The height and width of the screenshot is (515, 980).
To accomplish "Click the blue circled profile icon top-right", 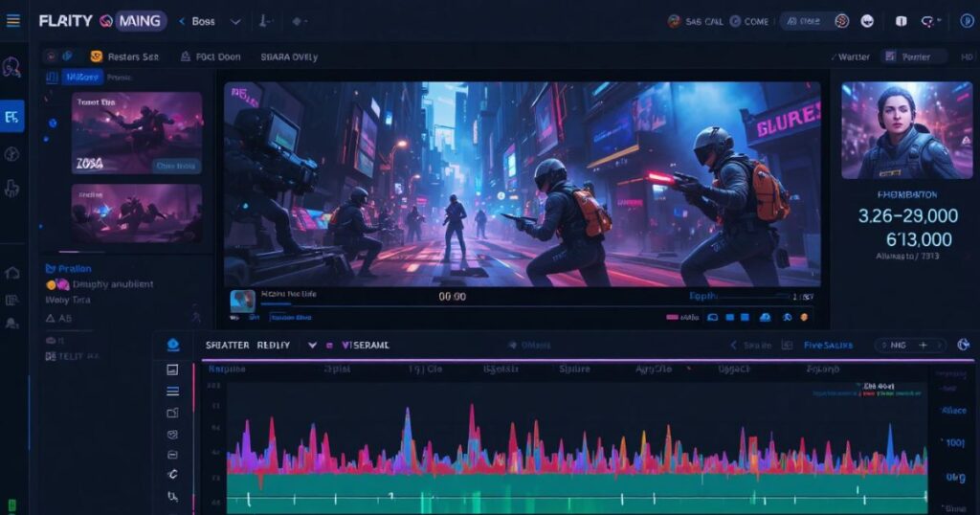I will pyautogui.click(x=967, y=21).
